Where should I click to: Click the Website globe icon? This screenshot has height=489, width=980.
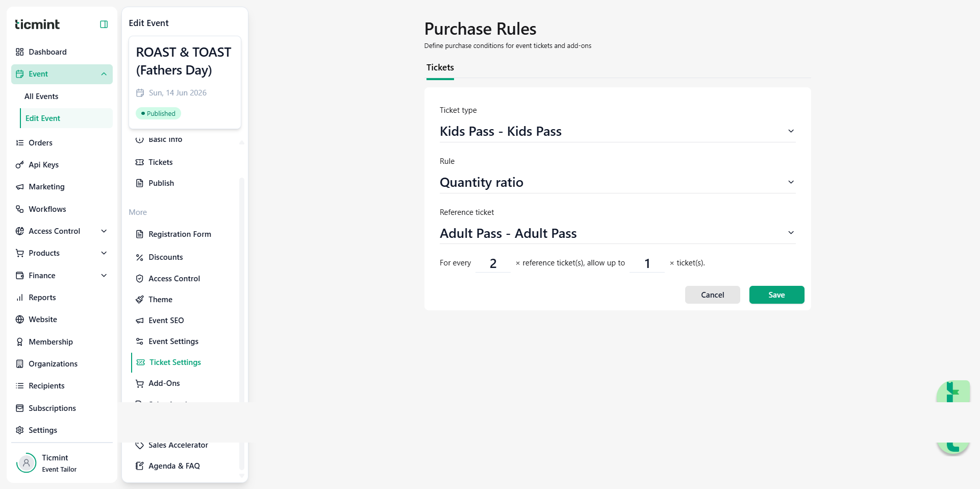(20, 320)
